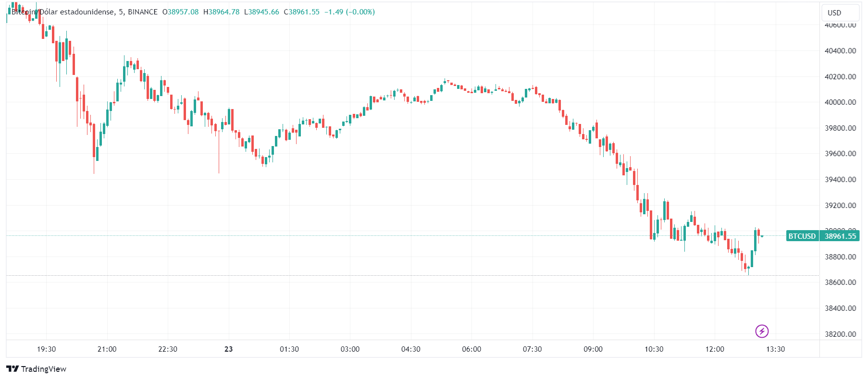The height and width of the screenshot is (380, 868).
Task: Click the current price 38961.55 tag
Action: pos(840,236)
